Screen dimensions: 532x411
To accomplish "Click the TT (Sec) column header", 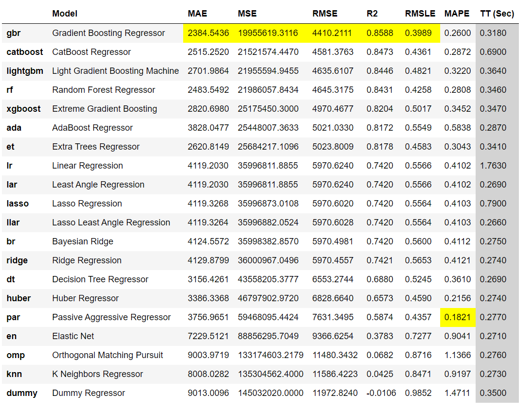I will pyautogui.click(x=497, y=14).
